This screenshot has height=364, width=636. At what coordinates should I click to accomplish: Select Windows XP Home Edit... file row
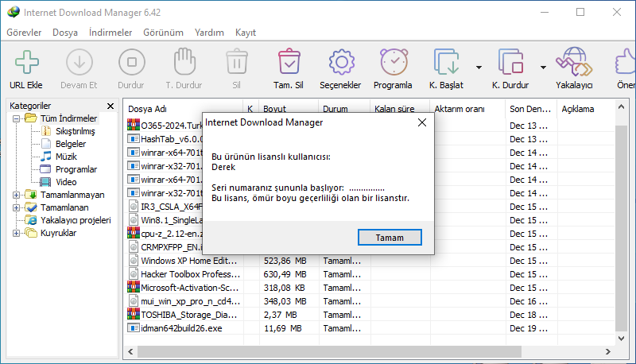coord(369,261)
